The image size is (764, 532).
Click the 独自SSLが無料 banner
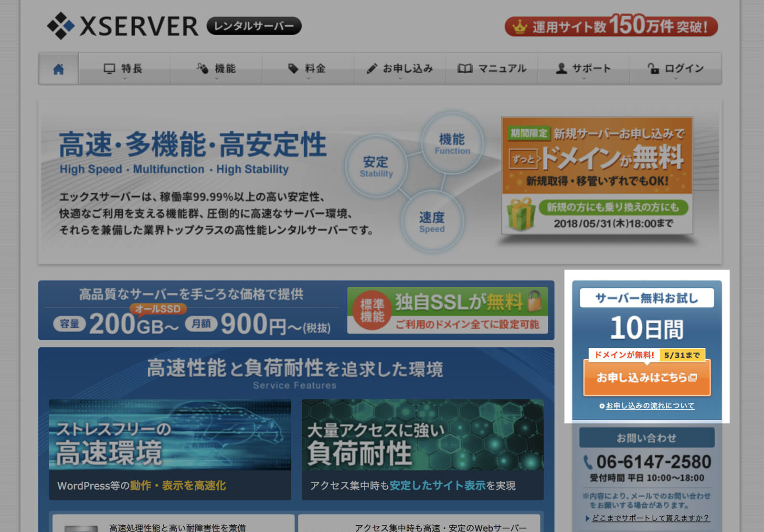pyautogui.click(x=447, y=310)
